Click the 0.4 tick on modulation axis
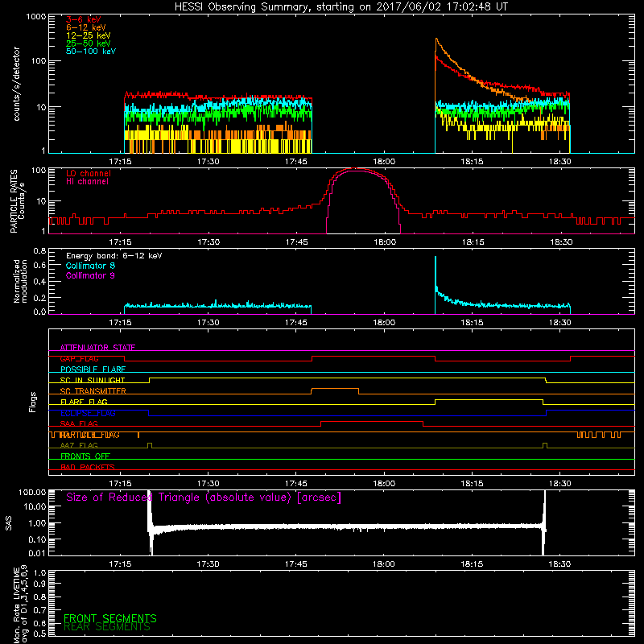The height and width of the screenshot is (644, 644). point(39,282)
